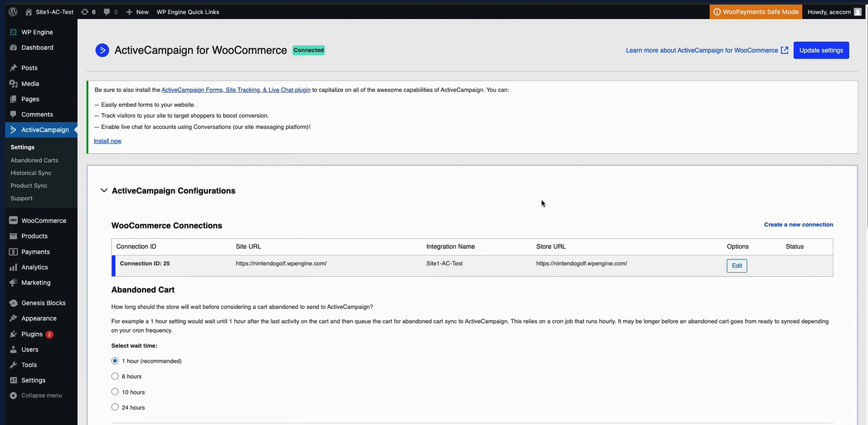868x425 pixels.
Task: Click the Users person icon
Action: coord(13,349)
